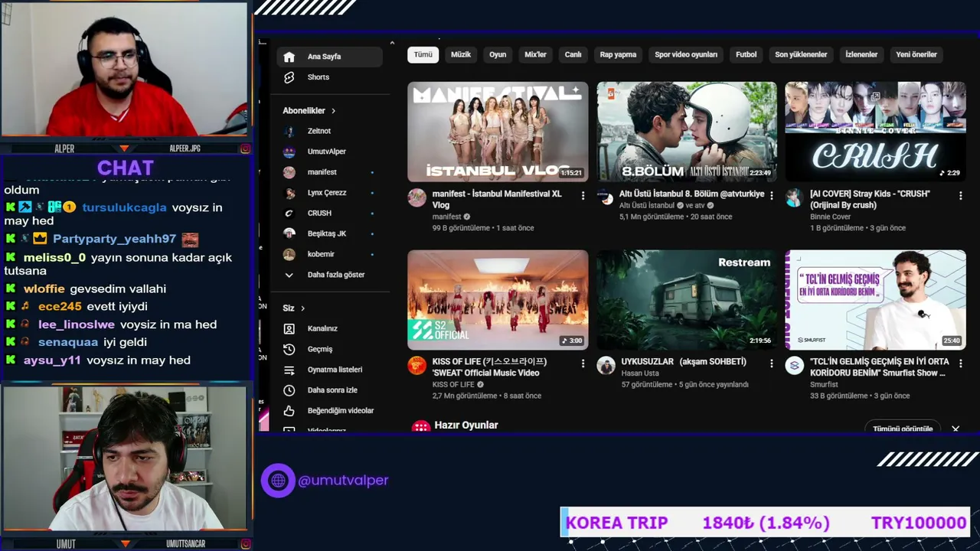Viewport: 980px width, 551px height.
Task: Open three-dot menu for Stray Kids CRUSH cover
Action: 960,196
